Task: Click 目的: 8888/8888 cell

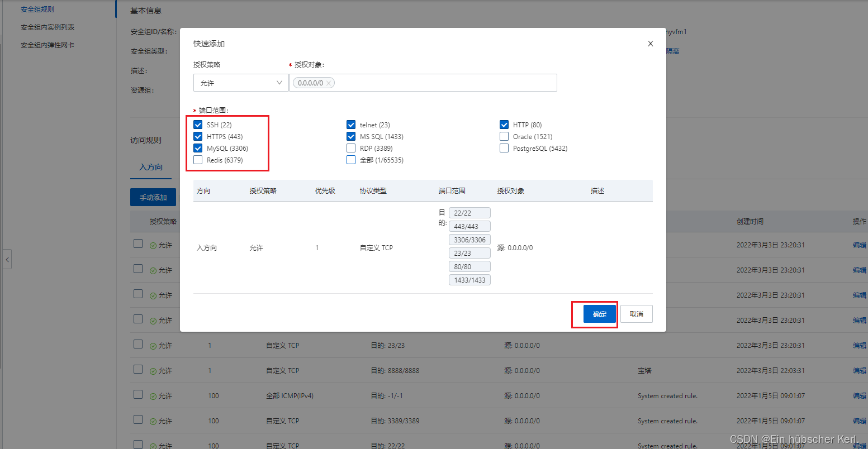Action: click(395, 371)
